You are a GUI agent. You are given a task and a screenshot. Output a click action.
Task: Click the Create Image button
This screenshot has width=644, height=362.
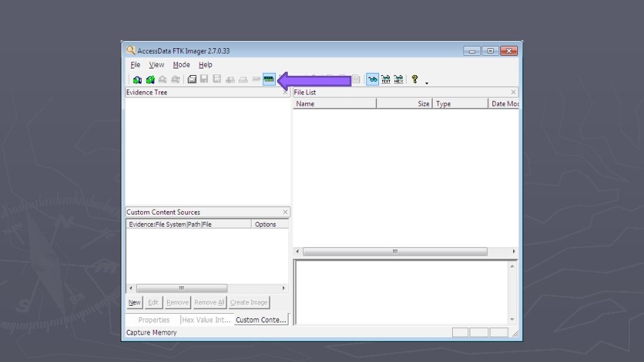point(248,302)
